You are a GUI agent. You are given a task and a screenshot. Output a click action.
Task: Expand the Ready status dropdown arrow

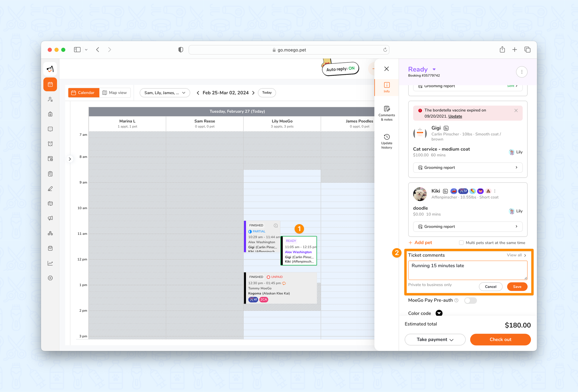point(434,69)
